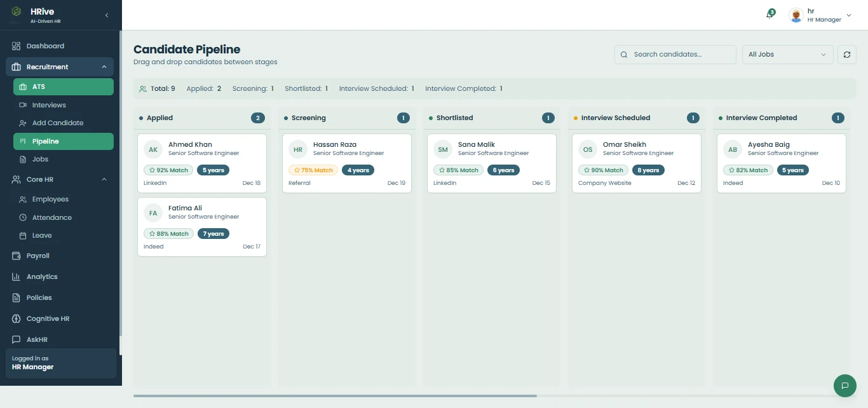Open Policies in the sidebar
Screen dimensions: 868x408
click(x=60, y=297)
